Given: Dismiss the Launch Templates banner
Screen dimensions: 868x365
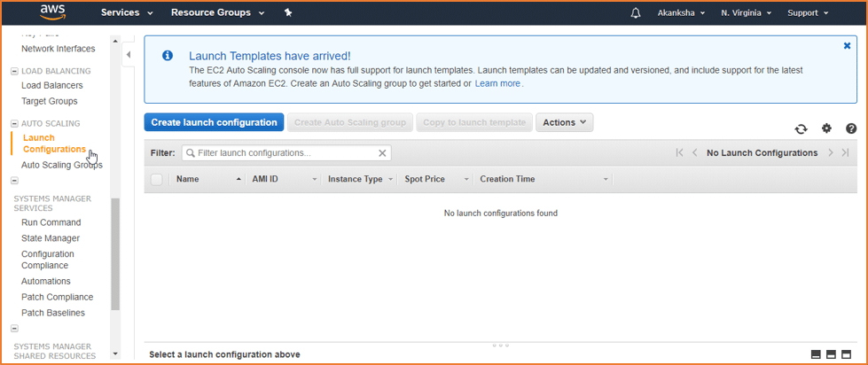Looking at the screenshot, I should pos(847,46).
